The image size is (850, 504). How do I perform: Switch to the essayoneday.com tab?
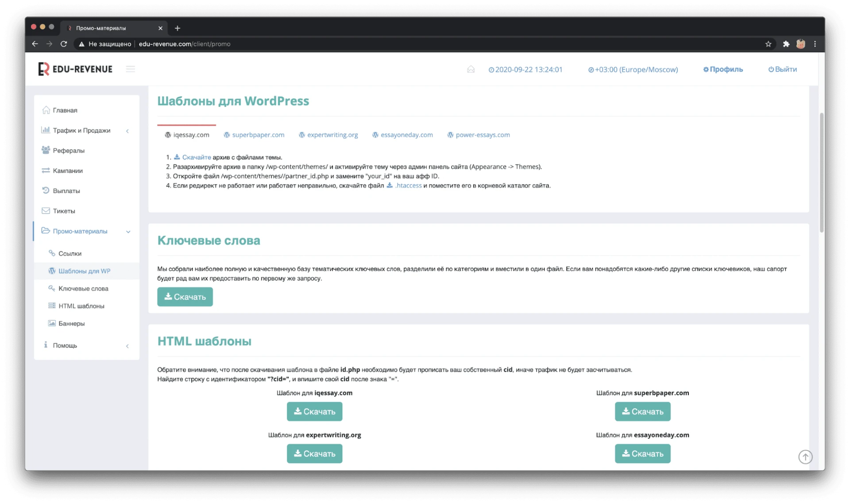click(402, 135)
